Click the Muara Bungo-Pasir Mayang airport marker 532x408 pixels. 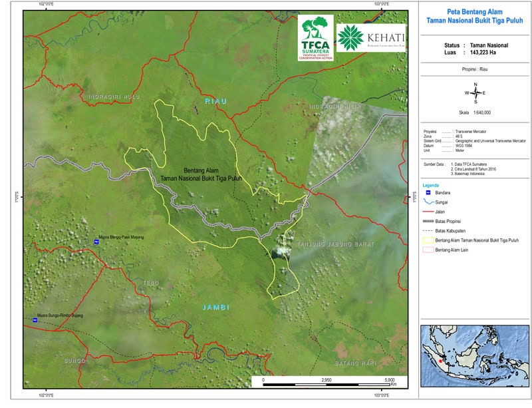click(x=96, y=242)
